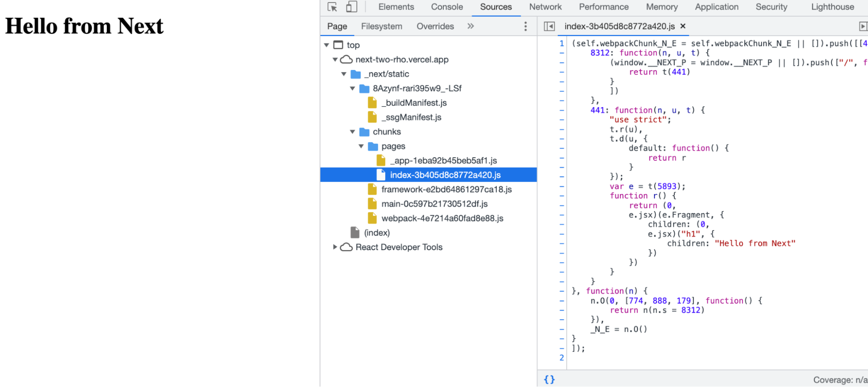Activate the inspect element picker icon

click(x=332, y=7)
